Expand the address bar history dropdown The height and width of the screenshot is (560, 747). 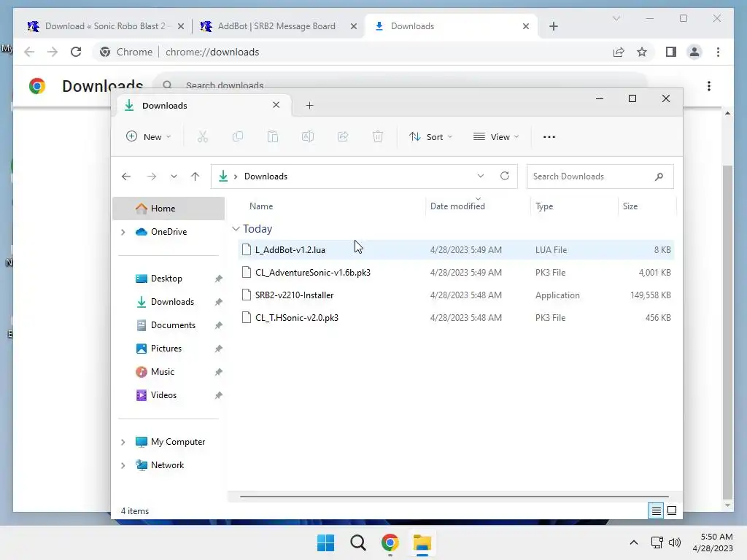tap(481, 176)
